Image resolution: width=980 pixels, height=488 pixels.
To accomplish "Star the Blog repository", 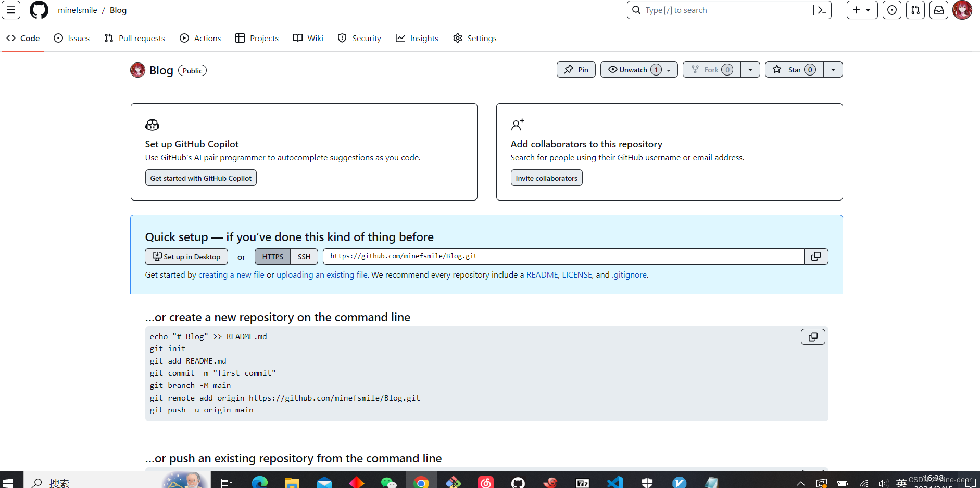I will [x=795, y=70].
